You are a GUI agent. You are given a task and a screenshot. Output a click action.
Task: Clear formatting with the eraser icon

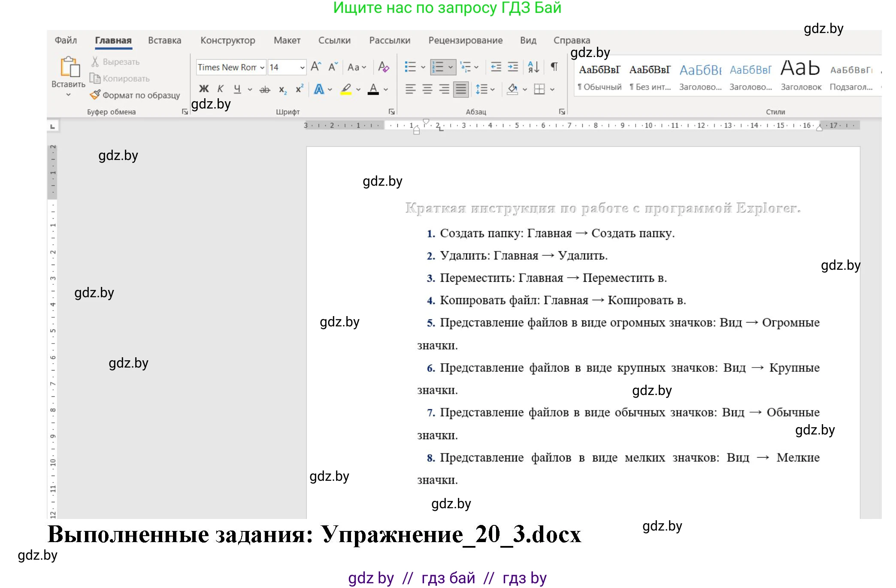[x=384, y=67]
